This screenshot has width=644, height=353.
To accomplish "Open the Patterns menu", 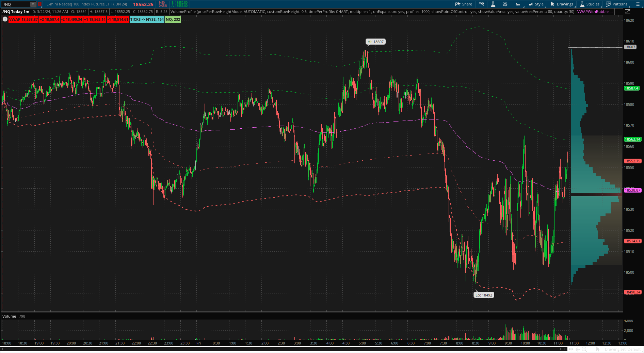I will [x=617, y=4].
